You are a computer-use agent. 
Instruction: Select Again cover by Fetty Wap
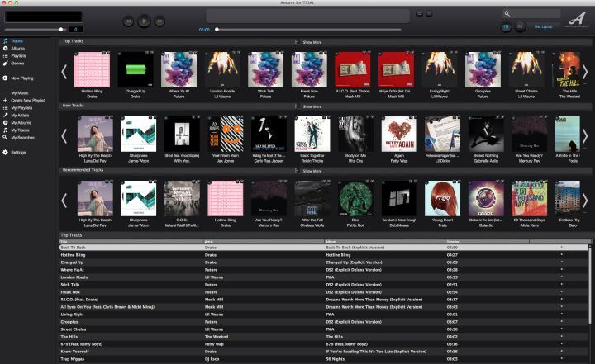coord(399,135)
